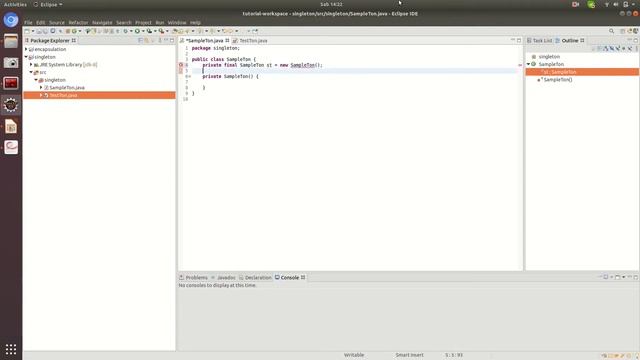This screenshot has width=640, height=360.
Task: Click the Open Perspective icon
Action: click(622, 31)
